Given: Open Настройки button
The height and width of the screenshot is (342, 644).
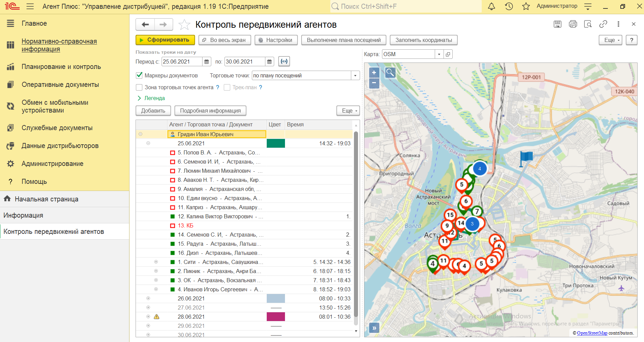Looking at the screenshot, I should [276, 40].
